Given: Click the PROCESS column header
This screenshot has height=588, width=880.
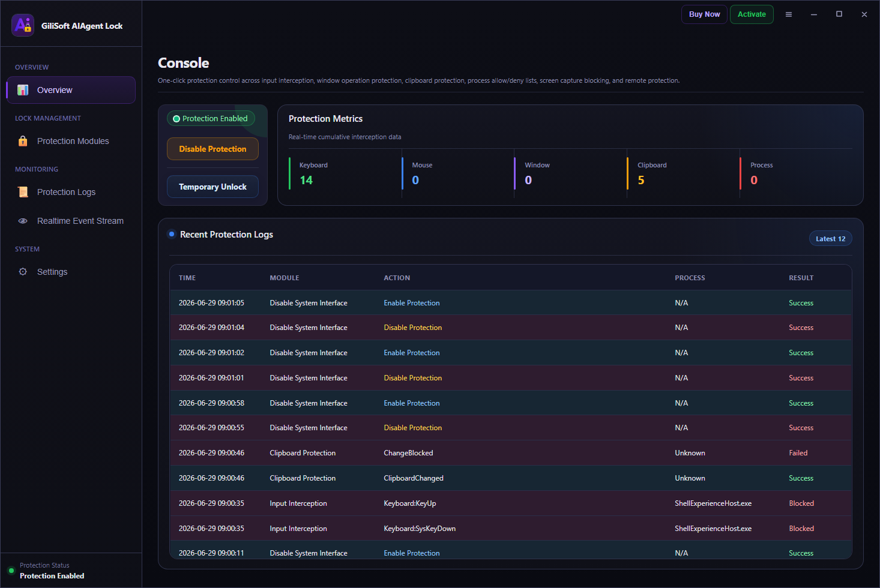Looking at the screenshot, I should (690, 278).
